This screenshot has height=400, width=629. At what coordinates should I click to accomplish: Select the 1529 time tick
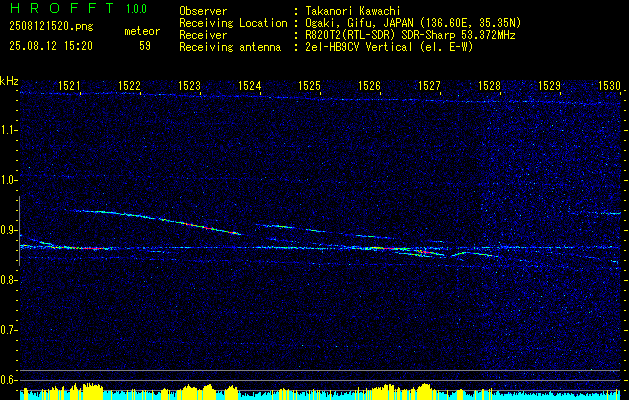click(x=549, y=85)
